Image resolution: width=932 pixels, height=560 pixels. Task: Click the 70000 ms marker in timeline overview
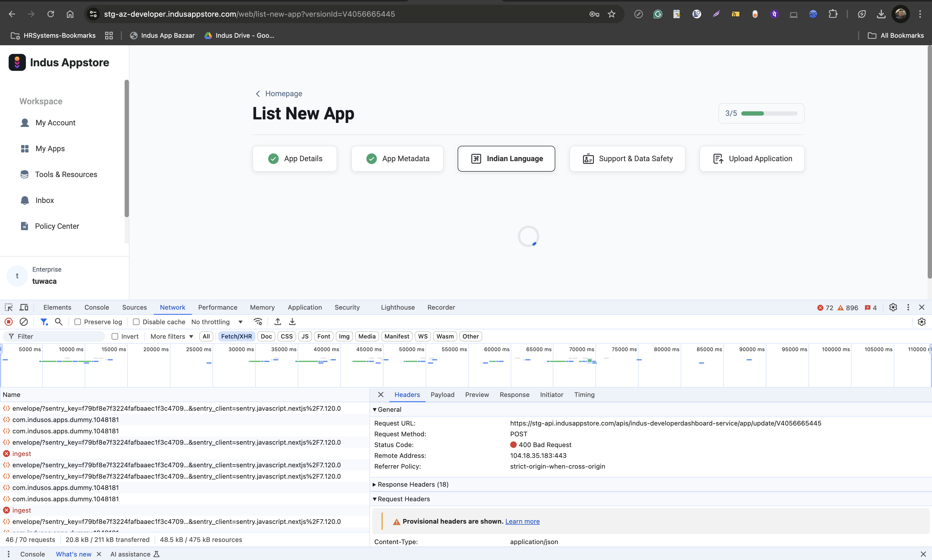coord(581,349)
